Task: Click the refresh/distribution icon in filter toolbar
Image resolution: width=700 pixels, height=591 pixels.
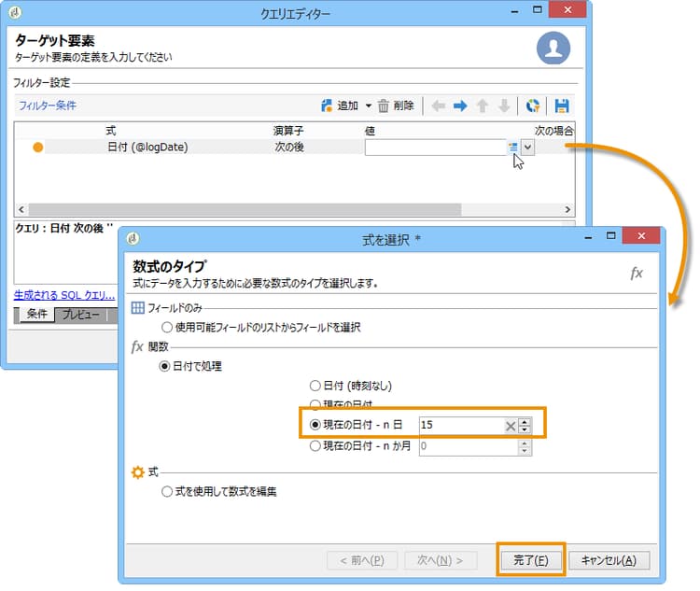Action: pyautogui.click(x=533, y=106)
